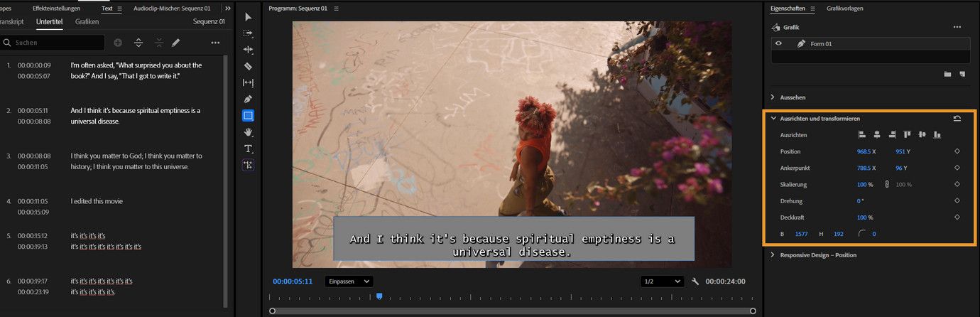Open the Effekteinstellungen panel tab
Viewport: 980px width, 317px height.
click(56, 9)
